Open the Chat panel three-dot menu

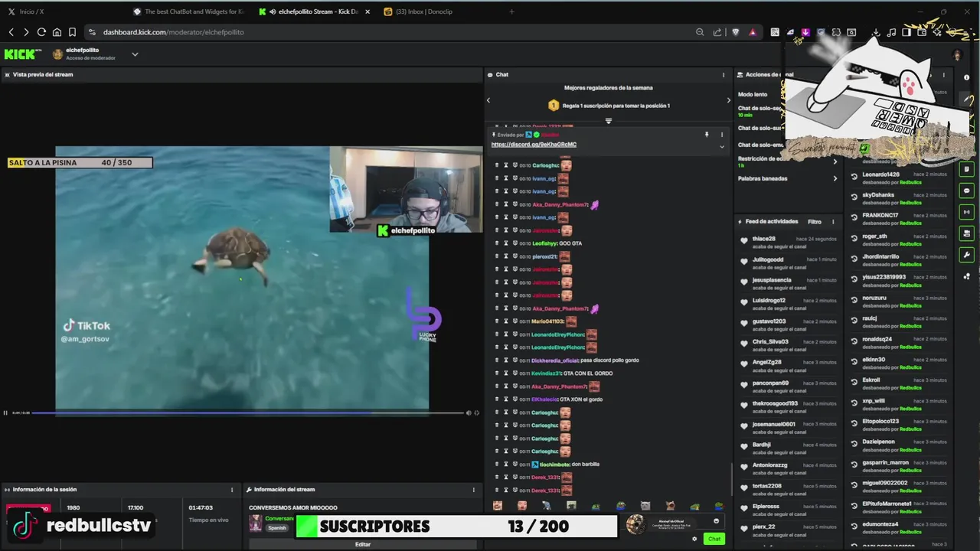[x=723, y=75]
